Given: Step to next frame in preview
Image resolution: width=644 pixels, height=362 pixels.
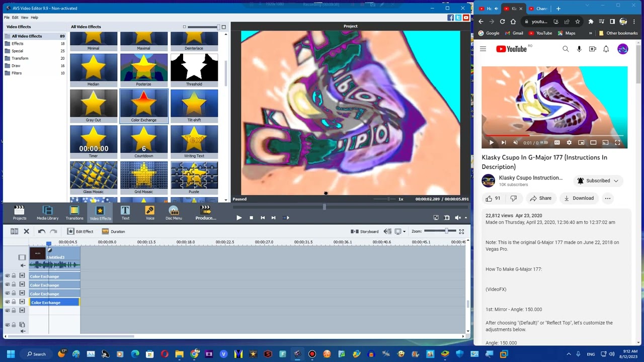Looking at the screenshot, I should click(273, 218).
